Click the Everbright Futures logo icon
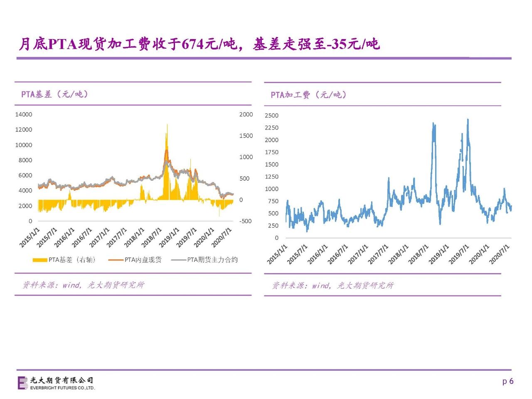The height and width of the screenshot is (399, 532). point(22,383)
